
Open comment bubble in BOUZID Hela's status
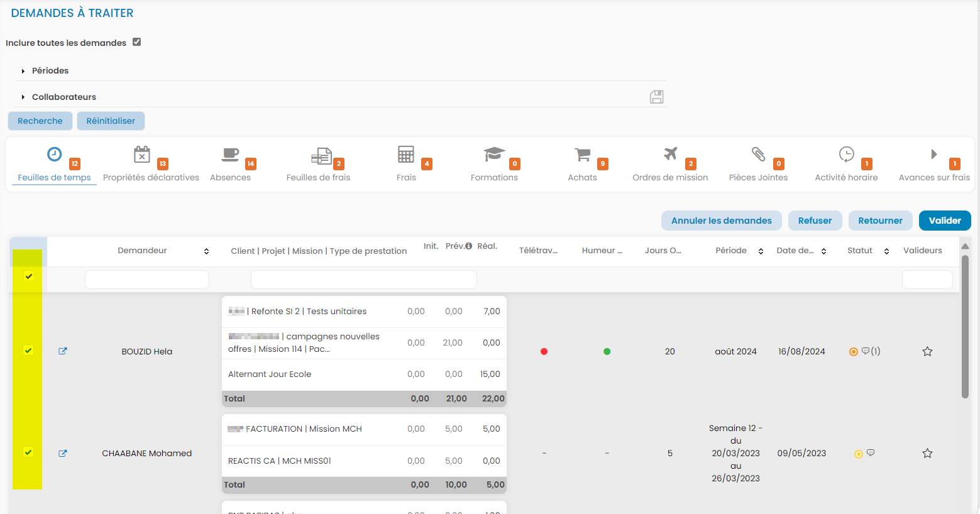(x=866, y=351)
